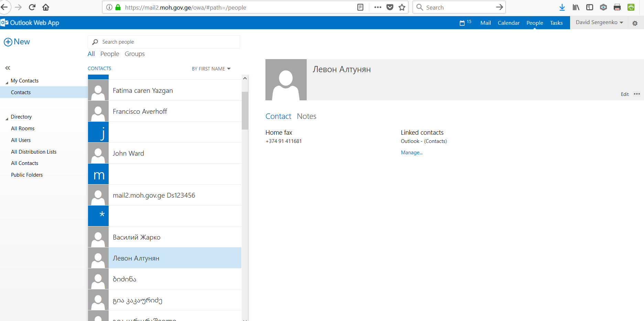Screen dimensions: 644x321
Task: Click the contact list scrollbar thumb
Action: (x=245, y=110)
